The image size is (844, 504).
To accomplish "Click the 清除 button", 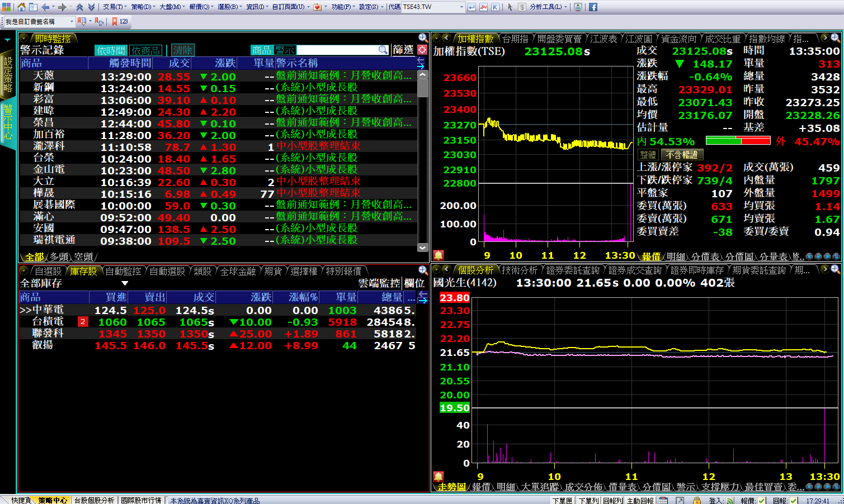I will pos(182,50).
